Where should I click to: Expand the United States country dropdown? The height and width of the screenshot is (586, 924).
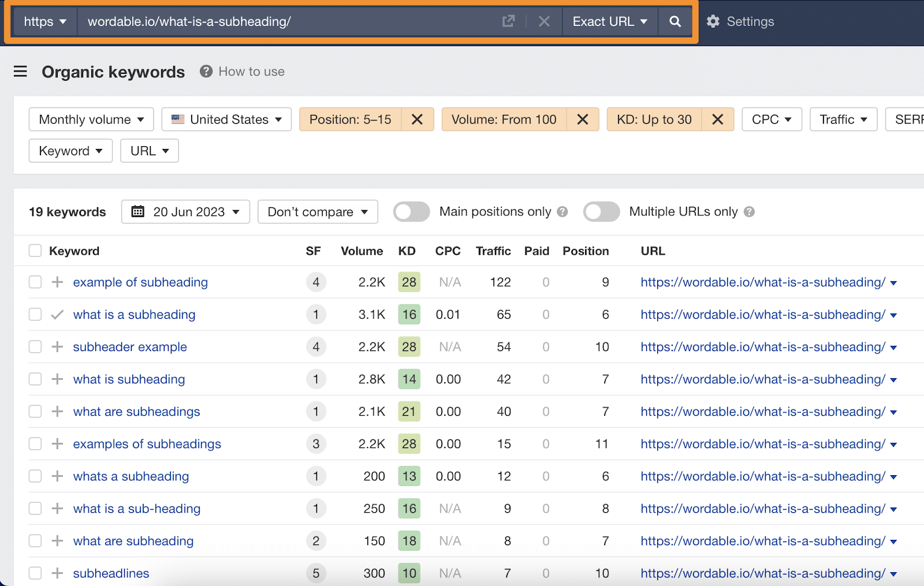tap(226, 120)
